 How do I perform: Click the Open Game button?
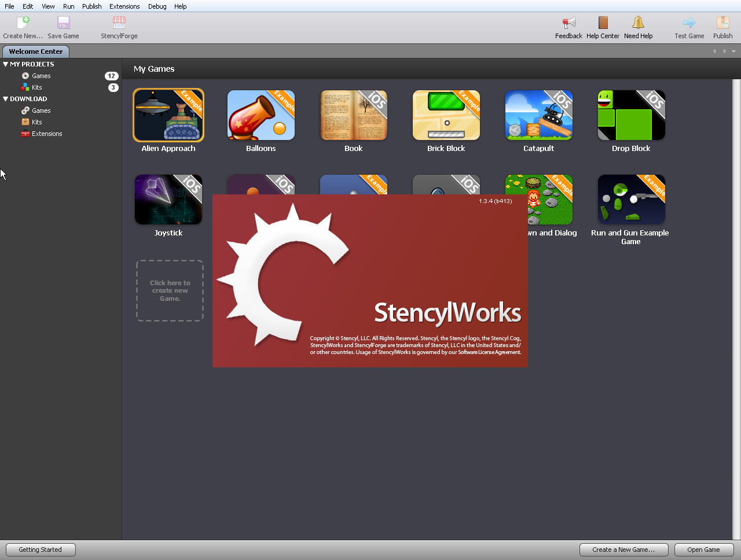(x=704, y=550)
